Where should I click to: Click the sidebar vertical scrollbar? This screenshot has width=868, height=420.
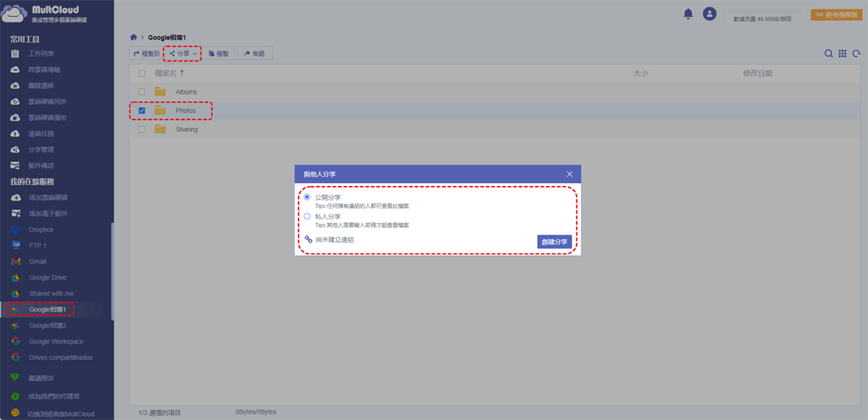(111, 272)
